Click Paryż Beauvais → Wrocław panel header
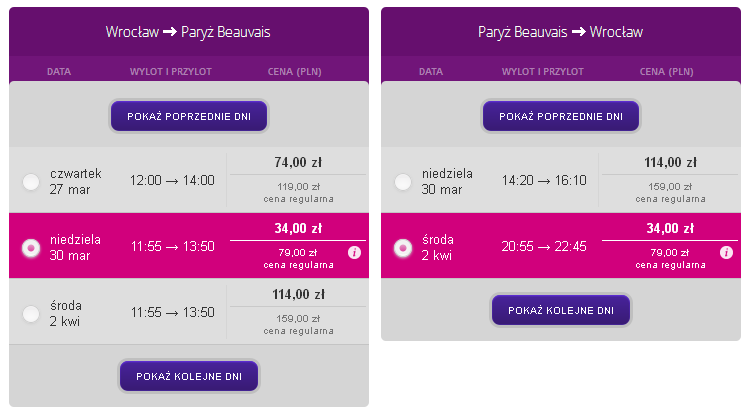This screenshot has height=416, width=747. (560, 32)
